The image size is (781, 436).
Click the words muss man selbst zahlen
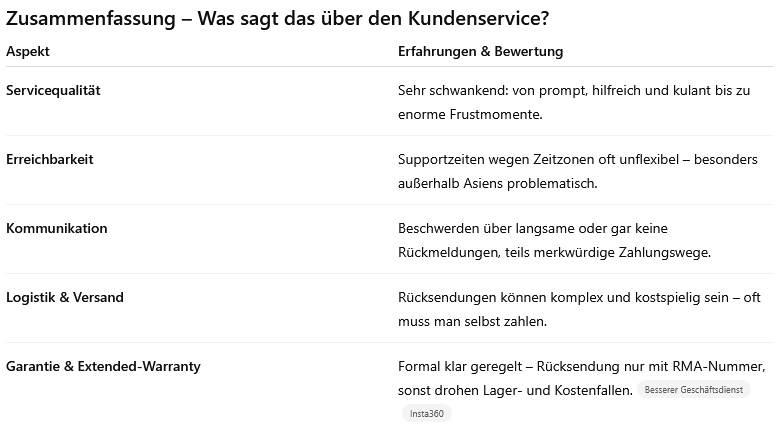pos(472,321)
